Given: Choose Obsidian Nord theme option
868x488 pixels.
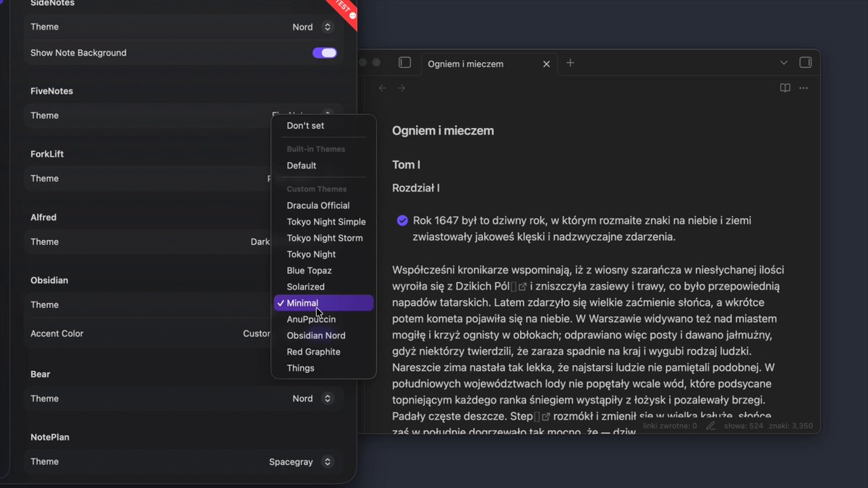Looking at the screenshot, I should click(316, 335).
